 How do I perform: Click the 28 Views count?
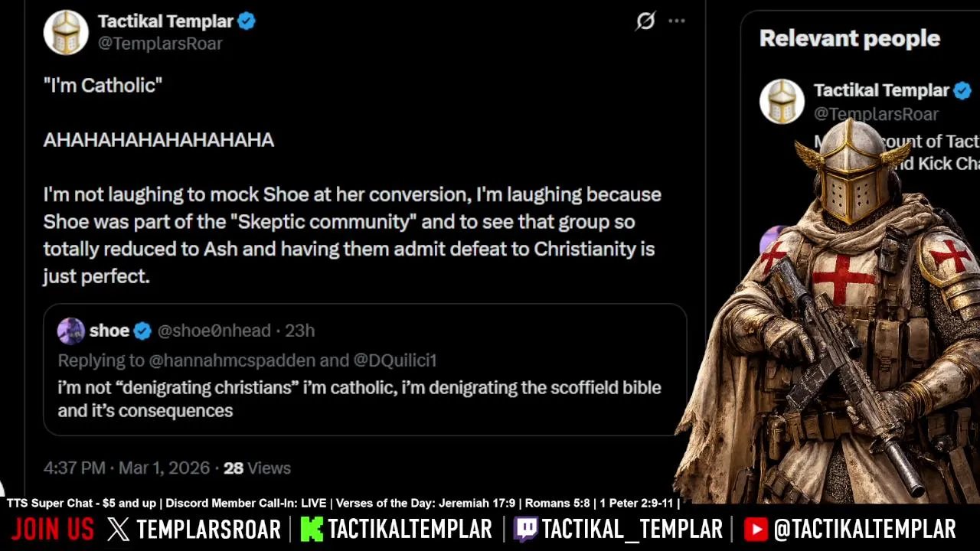[256, 468]
